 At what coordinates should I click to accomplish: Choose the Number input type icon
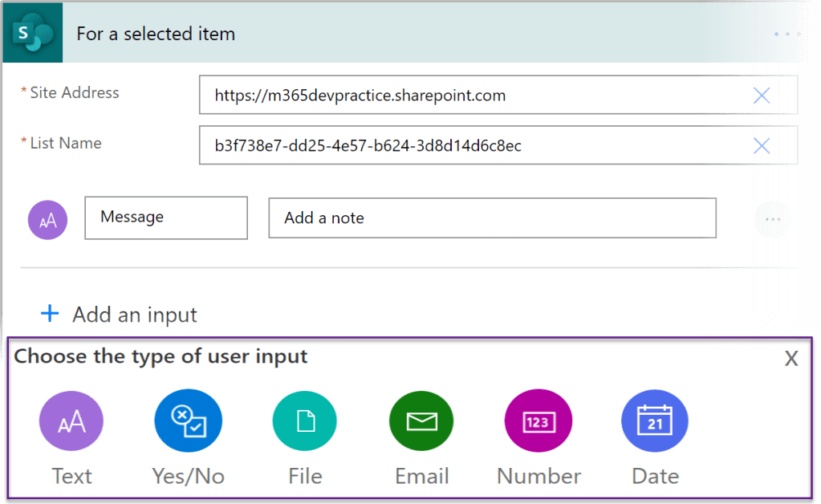tap(538, 421)
